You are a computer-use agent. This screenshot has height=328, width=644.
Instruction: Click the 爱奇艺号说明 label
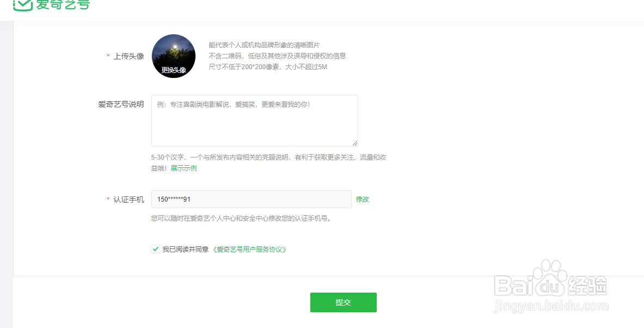tap(121, 105)
